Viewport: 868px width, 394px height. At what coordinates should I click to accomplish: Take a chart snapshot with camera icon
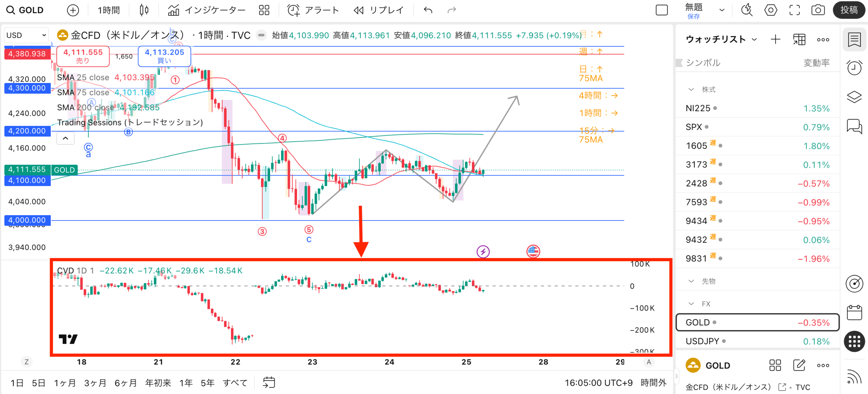point(818,10)
